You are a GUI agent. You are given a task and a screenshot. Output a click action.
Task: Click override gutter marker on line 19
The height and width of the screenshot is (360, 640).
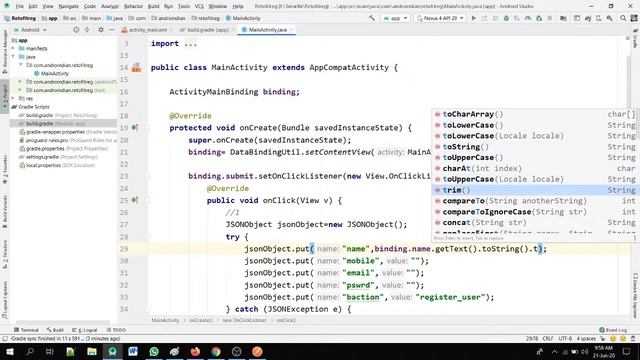pyautogui.click(x=135, y=128)
